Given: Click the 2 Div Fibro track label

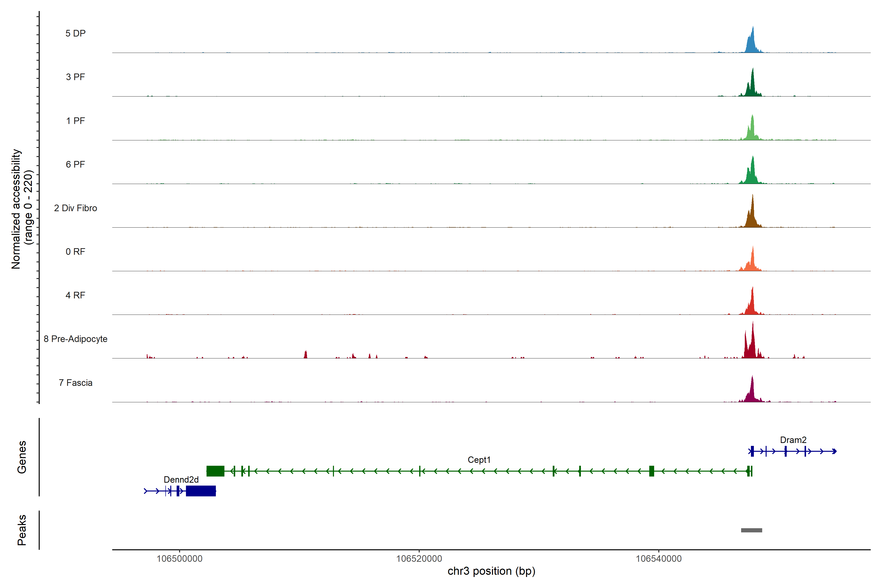Looking at the screenshot, I should tap(75, 208).
